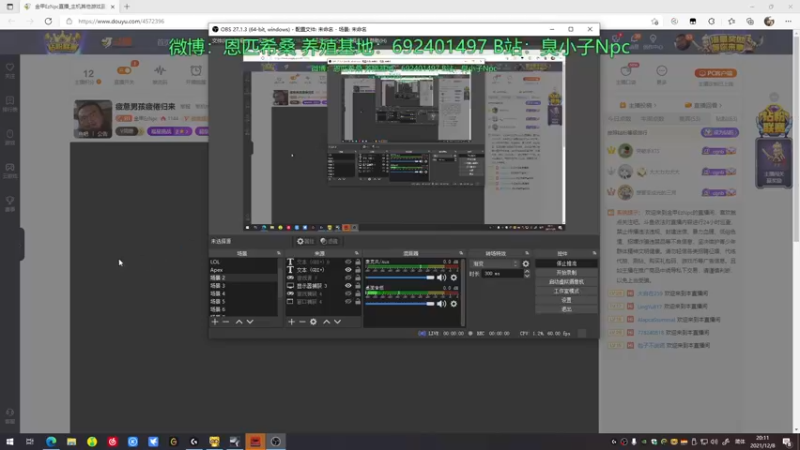Open transition properties gear icon

pyautogui.click(x=526, y=264)
